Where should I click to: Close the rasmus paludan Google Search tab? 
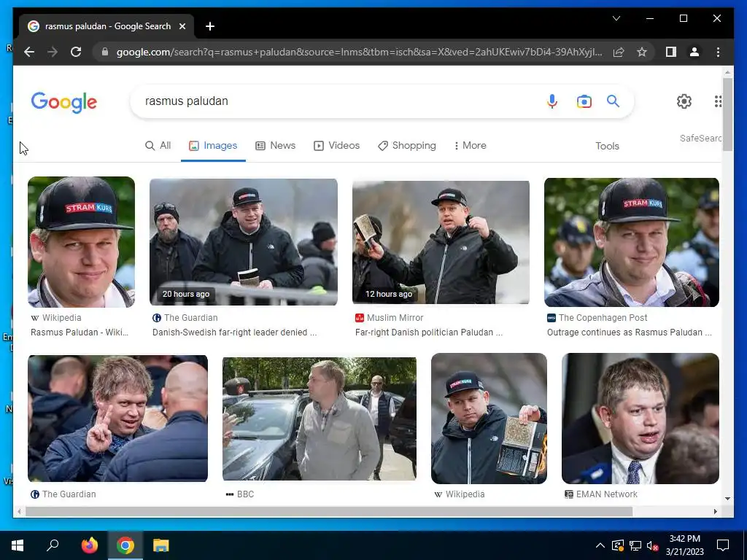click(182, 26)
